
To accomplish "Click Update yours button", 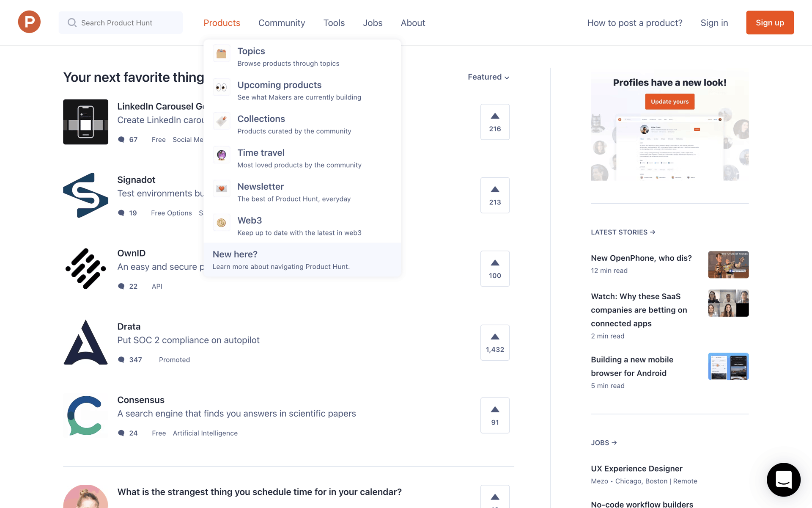I will [669, 102].
